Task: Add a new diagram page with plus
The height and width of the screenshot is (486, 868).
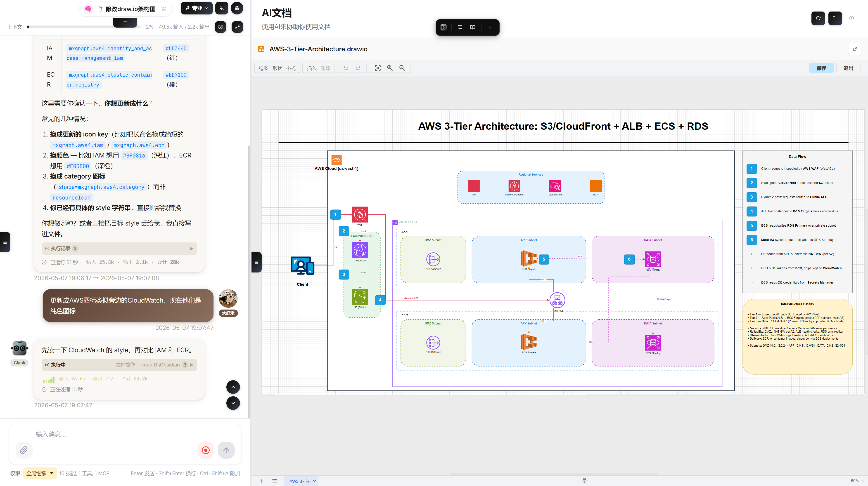Action: [x=262, y=481]
